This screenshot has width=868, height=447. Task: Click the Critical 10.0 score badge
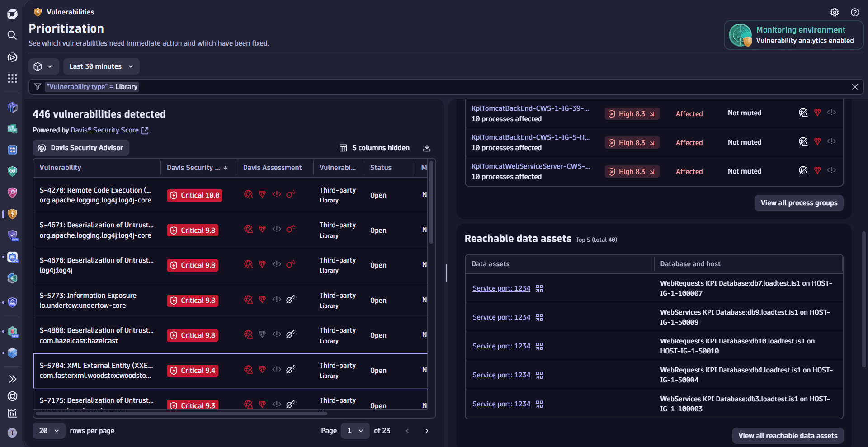point(194,195)
